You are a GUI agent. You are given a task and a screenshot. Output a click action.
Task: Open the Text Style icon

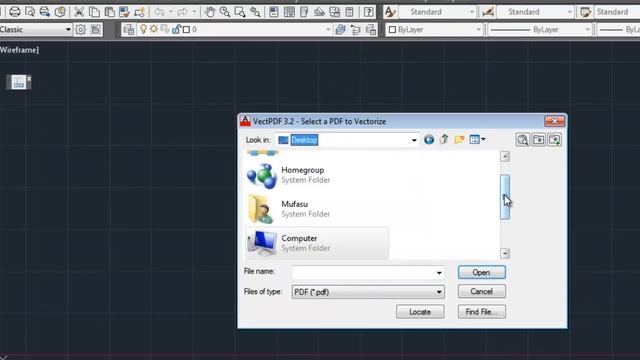pyautogui.click(x=390, y=12)
